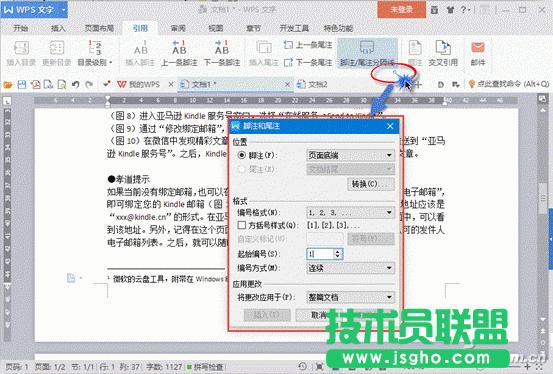Close the 文档1 document tab
Screen dimensions: 553x374
[x=287, y=85]
